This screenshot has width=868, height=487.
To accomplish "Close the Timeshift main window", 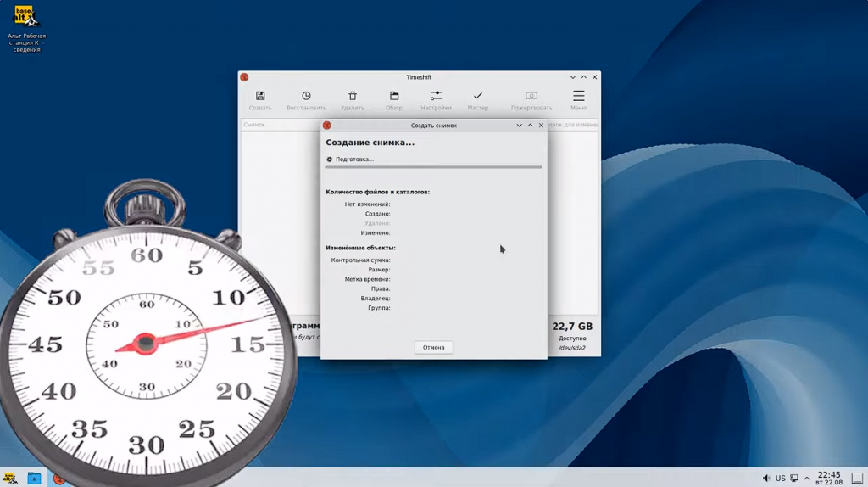I will coord(594,77).
